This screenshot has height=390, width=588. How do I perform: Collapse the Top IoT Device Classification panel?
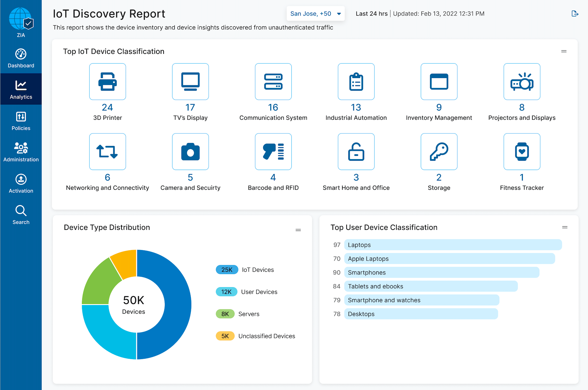pos(564,51)
